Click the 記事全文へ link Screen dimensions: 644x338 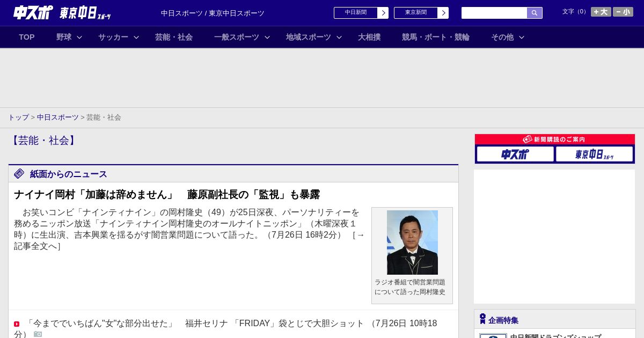click(x=36, y=246)
